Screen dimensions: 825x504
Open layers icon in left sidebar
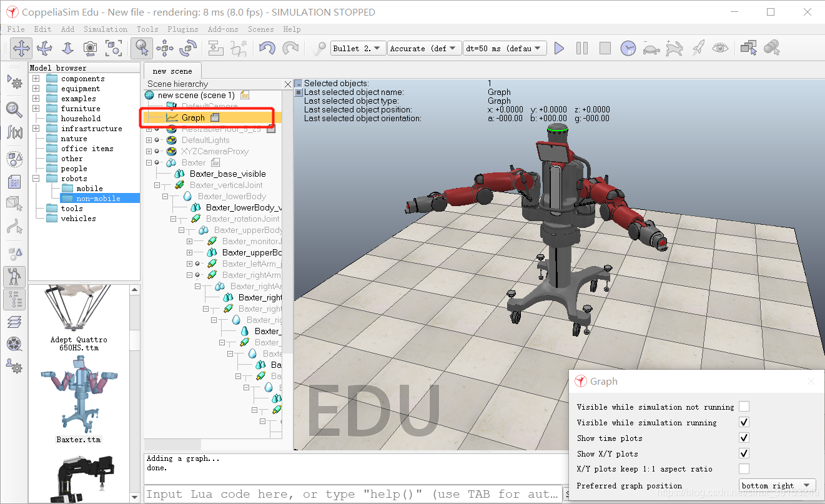14,322
